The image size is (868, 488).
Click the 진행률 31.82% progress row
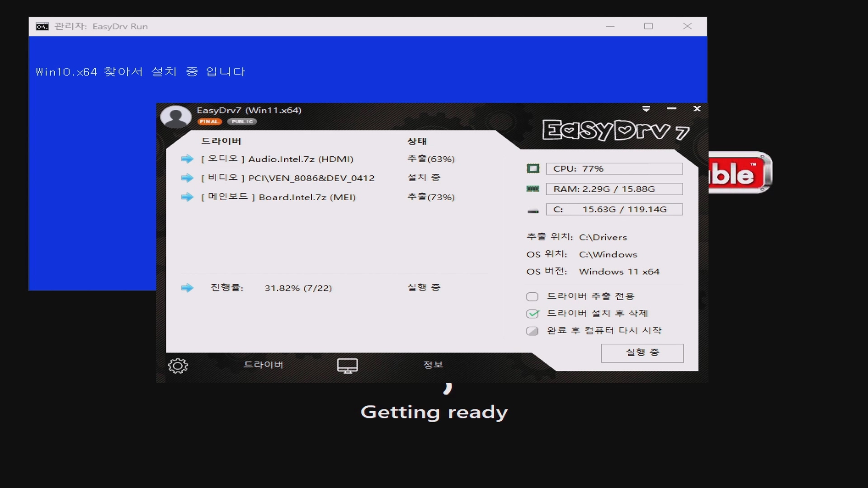click(298, 288)
